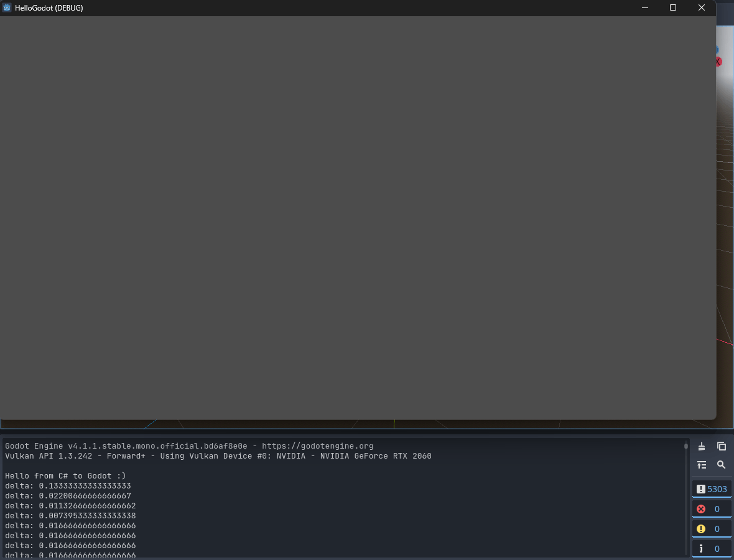Click the NVIDIA GeForce RTX 2060 text
Viewport: 734px width, 560px height.
coord(376,456)
